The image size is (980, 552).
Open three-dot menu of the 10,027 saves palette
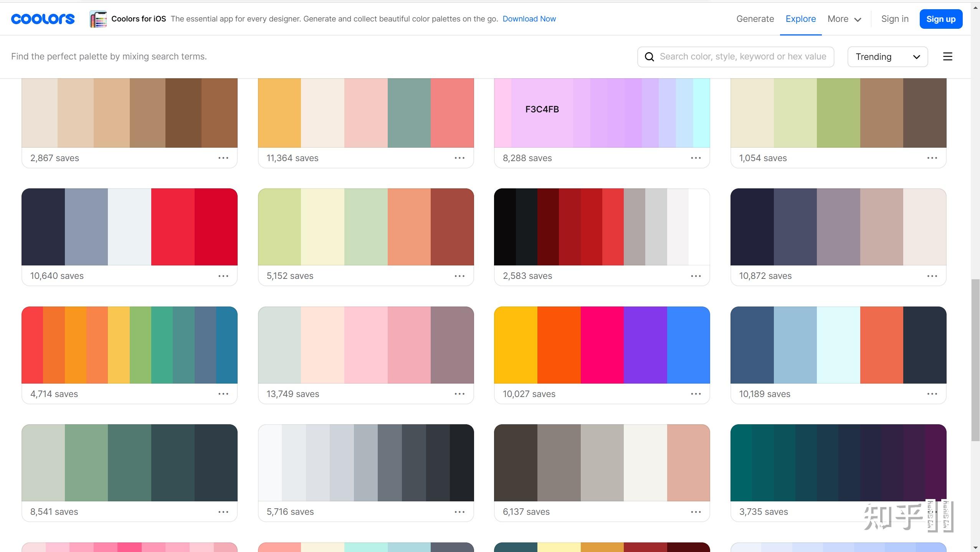click(696, 394)
